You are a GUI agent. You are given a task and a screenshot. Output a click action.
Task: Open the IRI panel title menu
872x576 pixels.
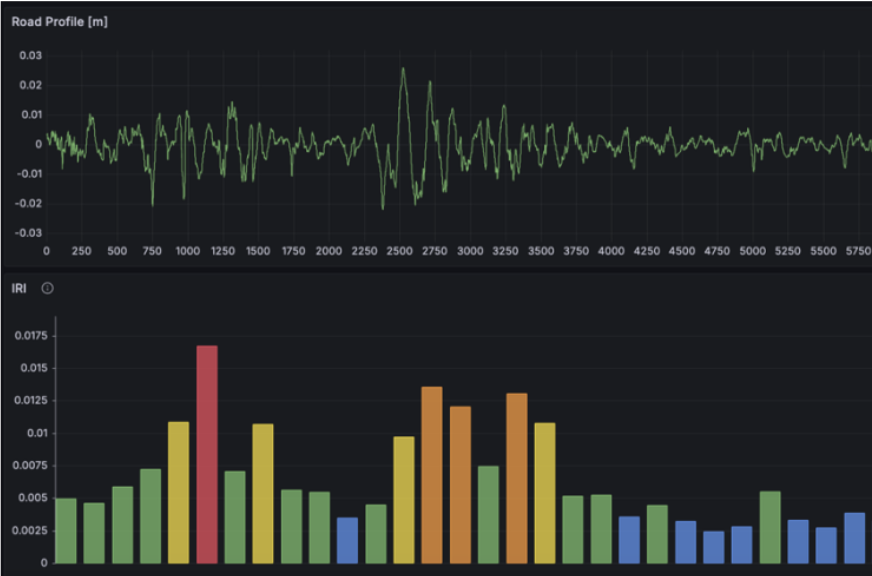tap(20, 288)
